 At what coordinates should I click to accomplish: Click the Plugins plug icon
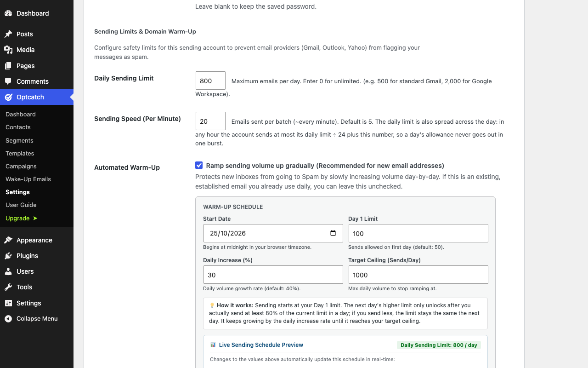point(8,256)
